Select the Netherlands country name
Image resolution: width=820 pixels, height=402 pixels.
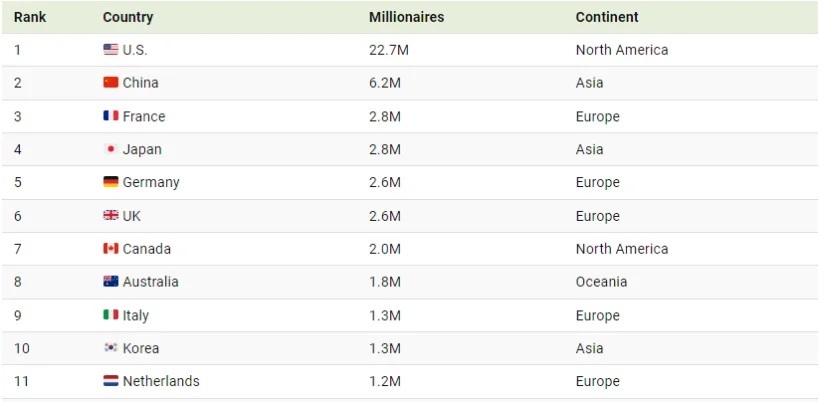point(161,381)
